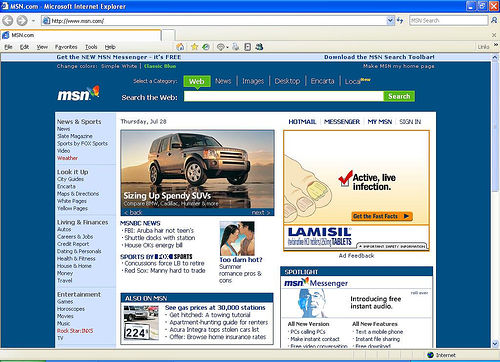Viewport: 500px width, 362px height.
Task: Select the Classic Blue color scheme
Action: [x=160, y=66]
